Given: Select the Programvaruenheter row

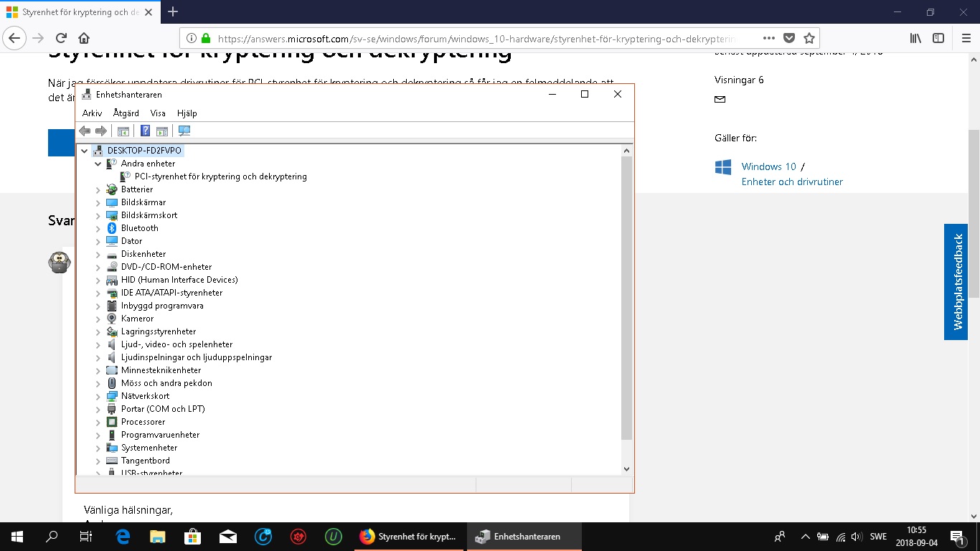Looking at the screenshot, I should [x=160, y=435].
